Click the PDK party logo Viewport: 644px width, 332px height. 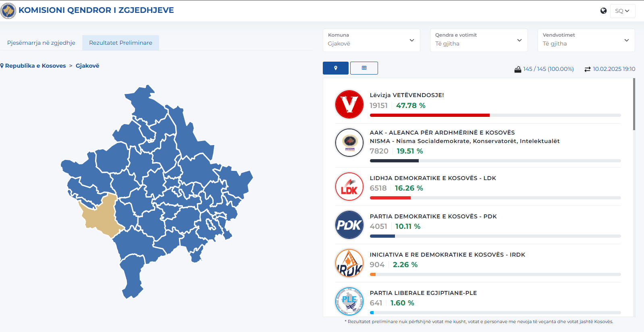349,225
